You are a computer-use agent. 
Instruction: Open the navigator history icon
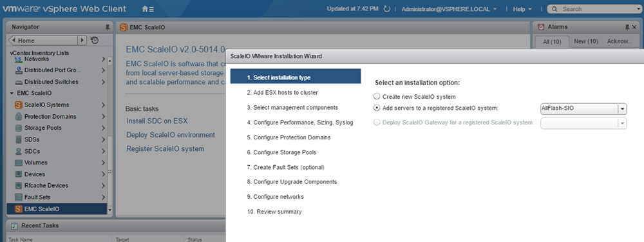pos(95,40)
